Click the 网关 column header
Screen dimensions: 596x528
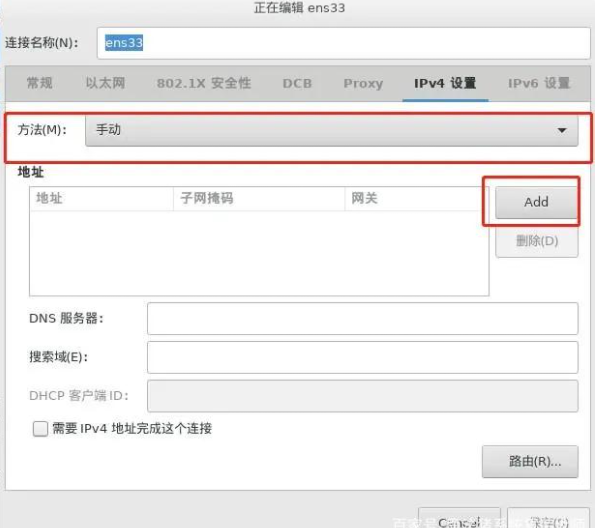(417, 198)
